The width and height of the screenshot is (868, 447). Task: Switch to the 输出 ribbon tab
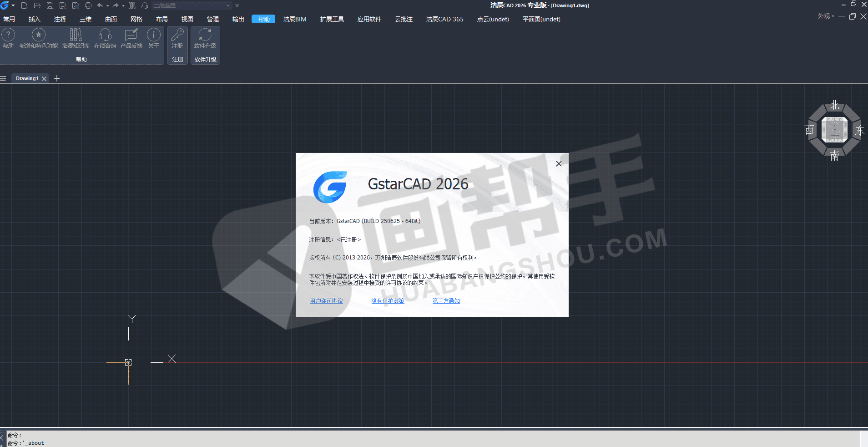(x=238, y=19)
